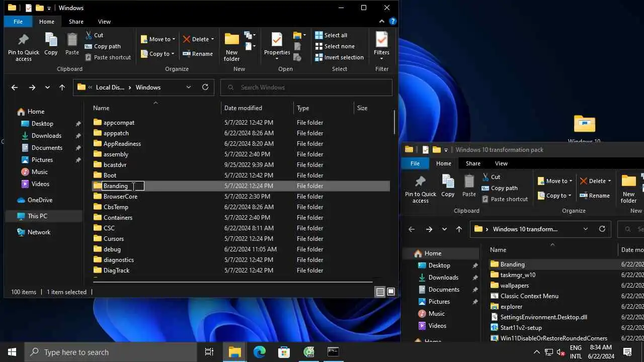Switch to details view icon in status bar
This screenshot has height=362, width=644.
click(x=380, y=292)
